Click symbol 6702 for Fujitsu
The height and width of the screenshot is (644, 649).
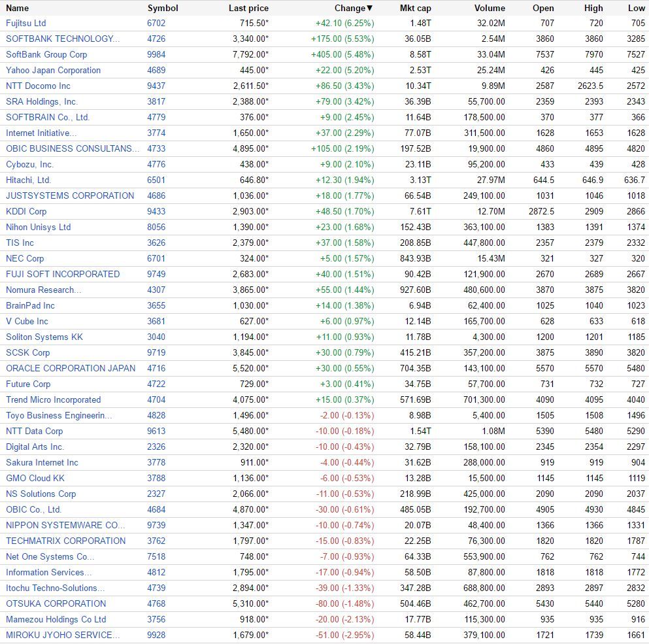coord(156,23)
